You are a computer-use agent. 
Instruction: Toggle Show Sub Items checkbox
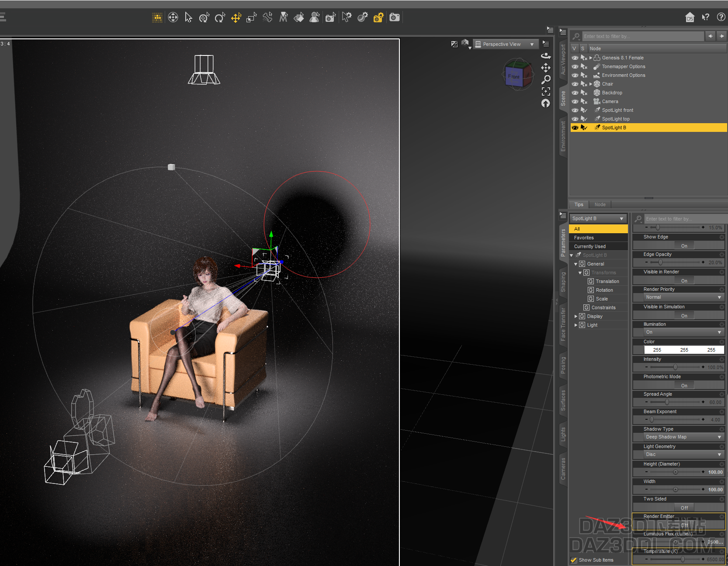pos(574,560)
